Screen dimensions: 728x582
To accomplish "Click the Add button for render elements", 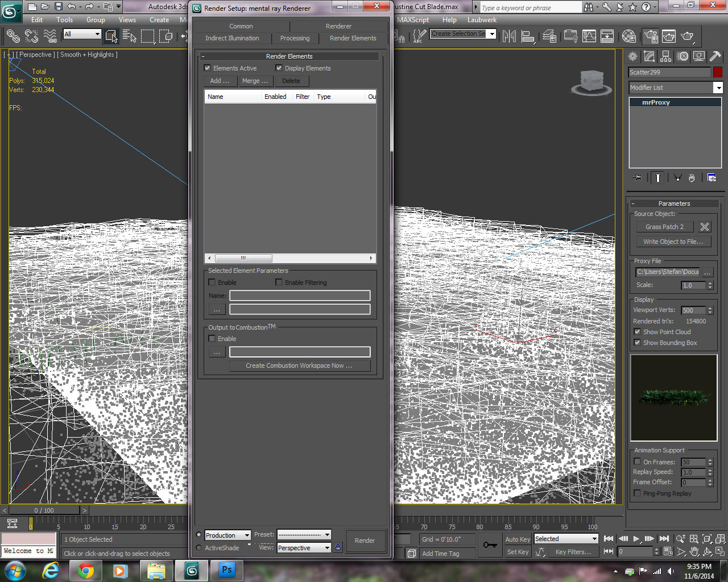I will coord(220,81).
